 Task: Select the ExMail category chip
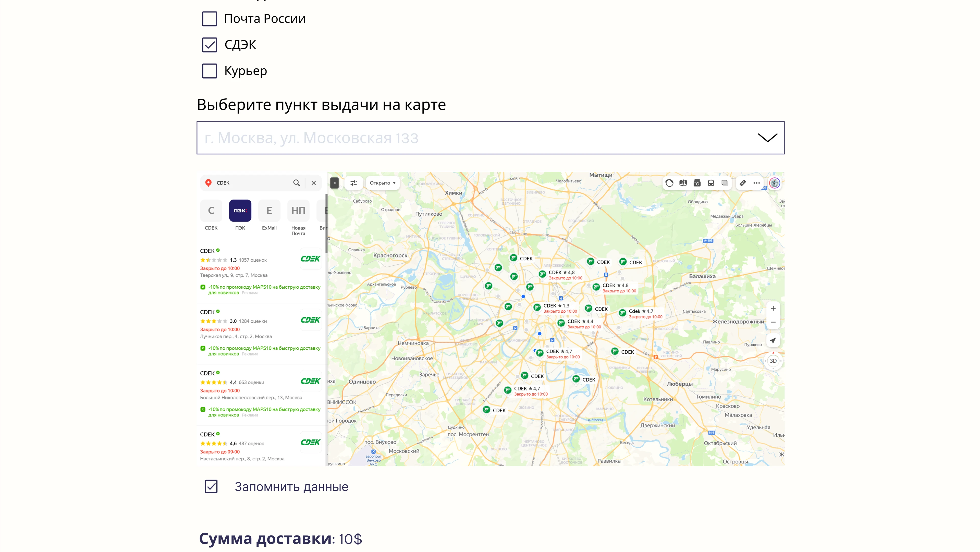(269, 215)
